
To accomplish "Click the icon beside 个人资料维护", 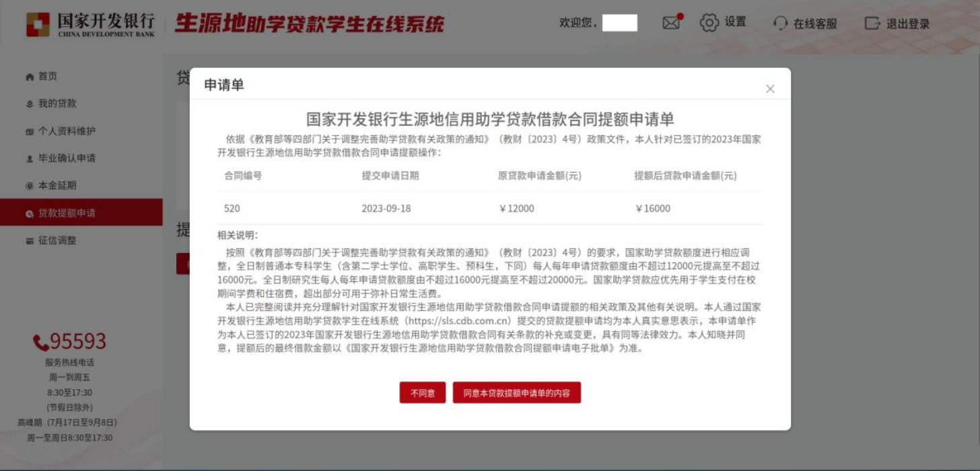I will pyautogui.click(x=30, y=132).
